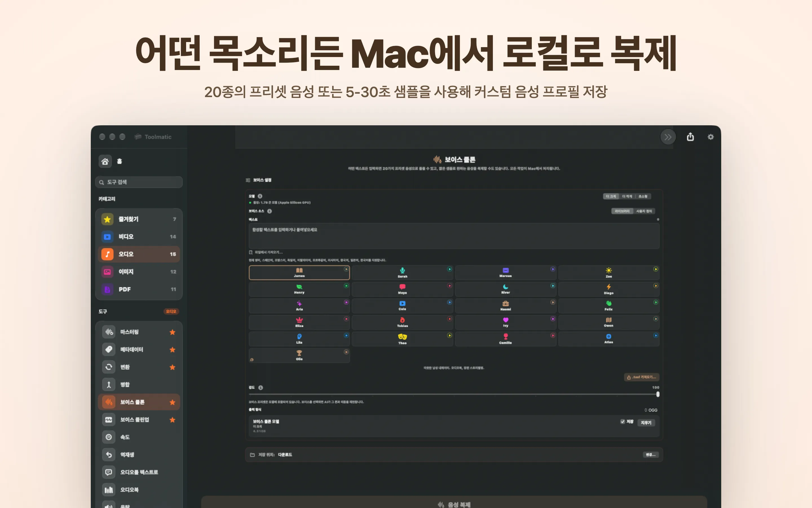The image size is (812, 508).
Task: Toggle star for 보이스 클린업
Action: tap(173, 420)
